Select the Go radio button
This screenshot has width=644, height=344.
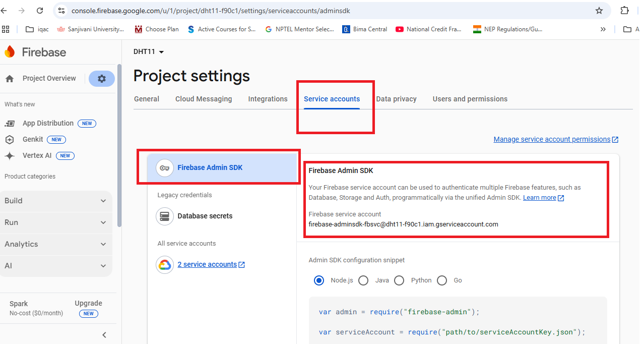(442, 280)
